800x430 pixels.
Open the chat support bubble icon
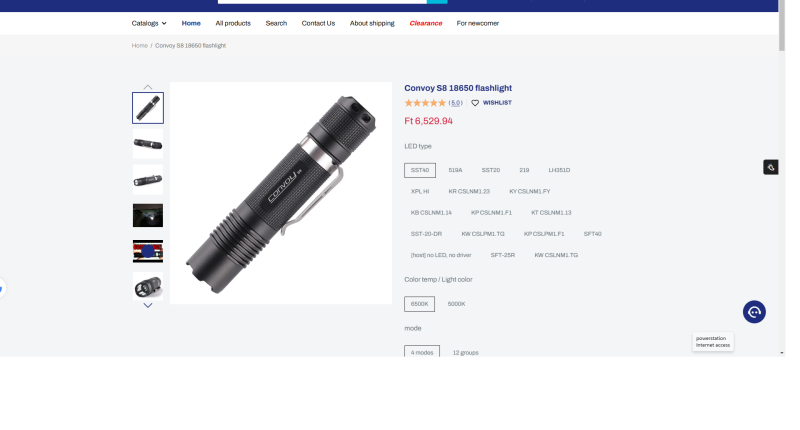point(754,312)
